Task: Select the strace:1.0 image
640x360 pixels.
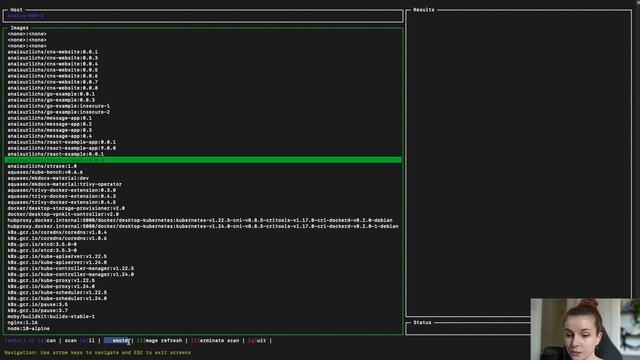Action: [x=42, y=166]
